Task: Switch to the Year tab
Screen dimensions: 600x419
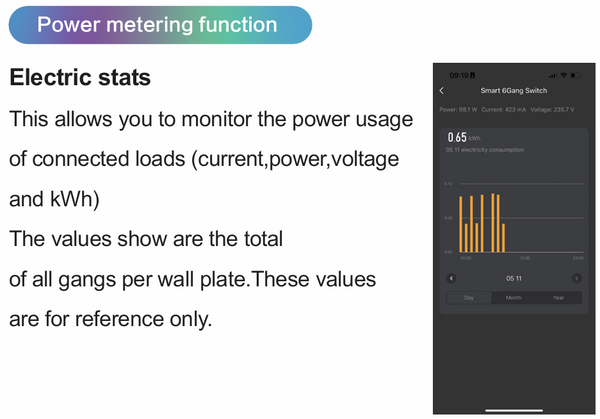Action: pos(559,298)
